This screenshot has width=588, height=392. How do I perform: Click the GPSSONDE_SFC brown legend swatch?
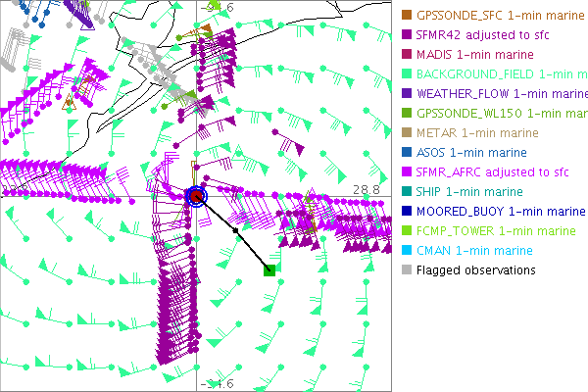click(407, 16)
